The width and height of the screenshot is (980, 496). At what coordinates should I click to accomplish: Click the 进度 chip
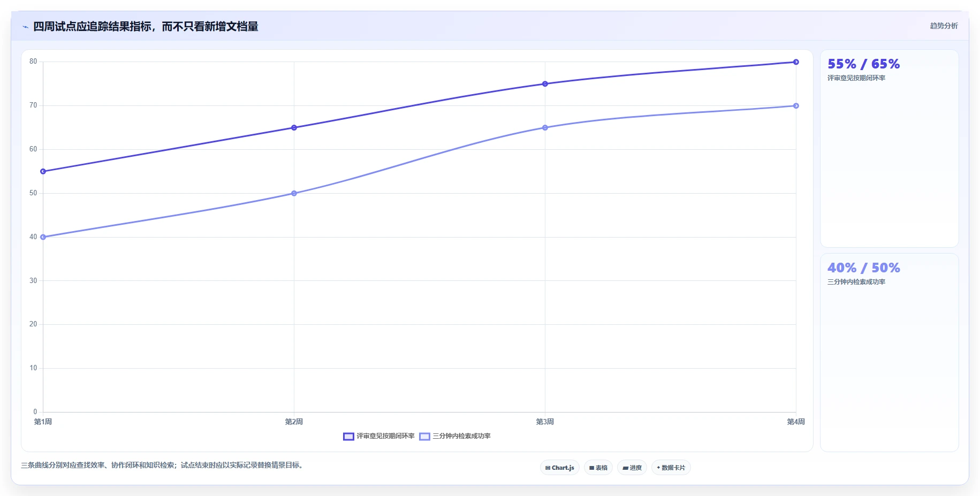click(632, 468)
